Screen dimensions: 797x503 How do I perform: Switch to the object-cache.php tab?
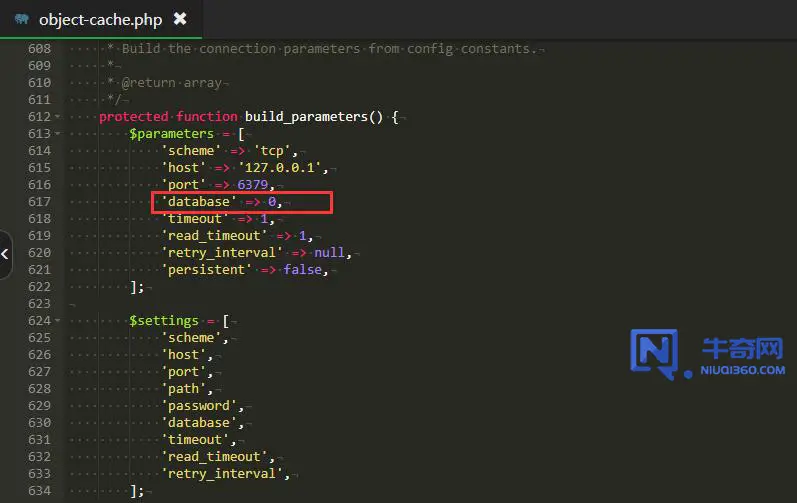pyautogui.click(x=100, y=19)
